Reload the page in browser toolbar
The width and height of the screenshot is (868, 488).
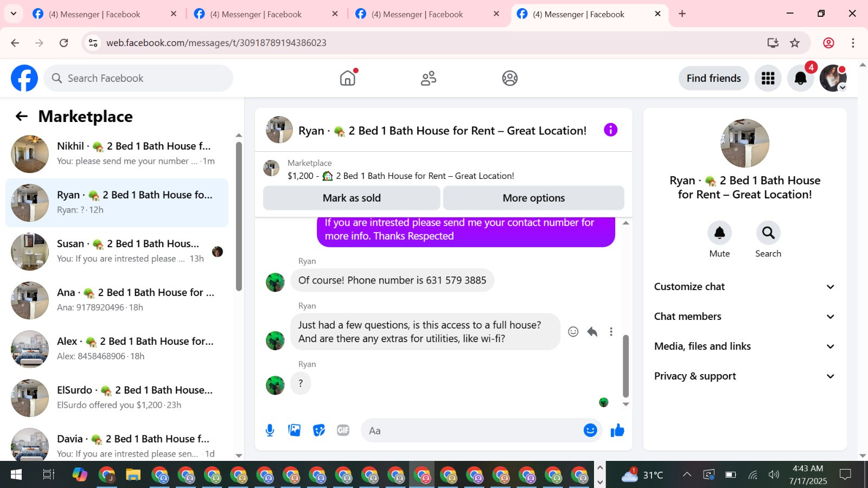(63, 43)
